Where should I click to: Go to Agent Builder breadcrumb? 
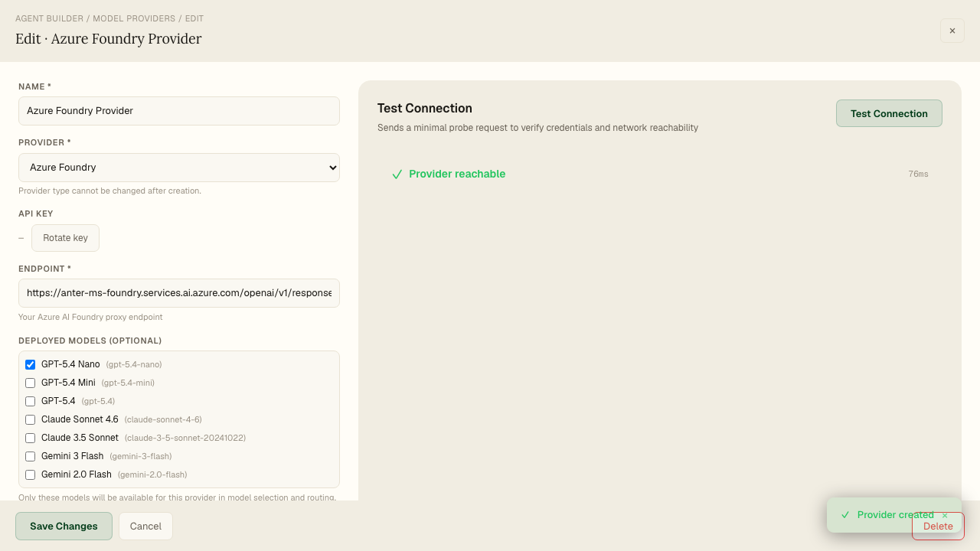click(49, 18)
